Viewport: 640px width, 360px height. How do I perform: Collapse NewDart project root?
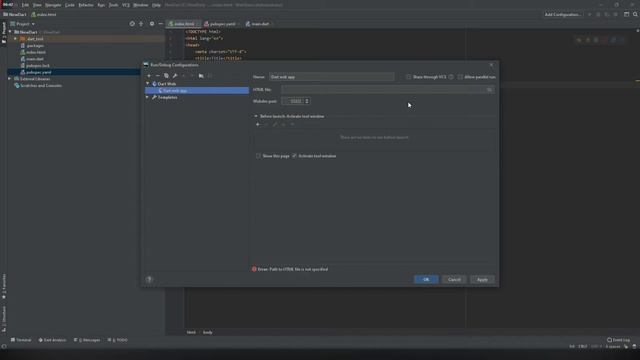coord(10,32)
